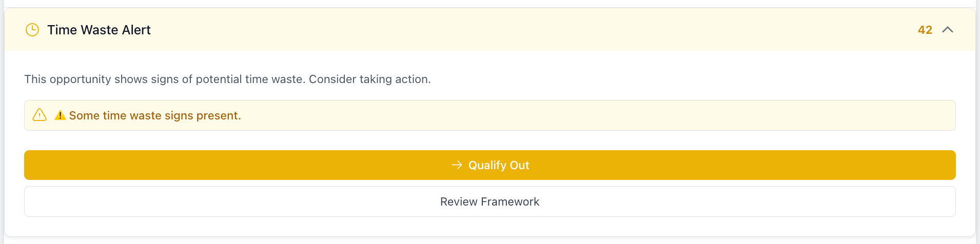Click the orange score number in header

pos(925,30)
